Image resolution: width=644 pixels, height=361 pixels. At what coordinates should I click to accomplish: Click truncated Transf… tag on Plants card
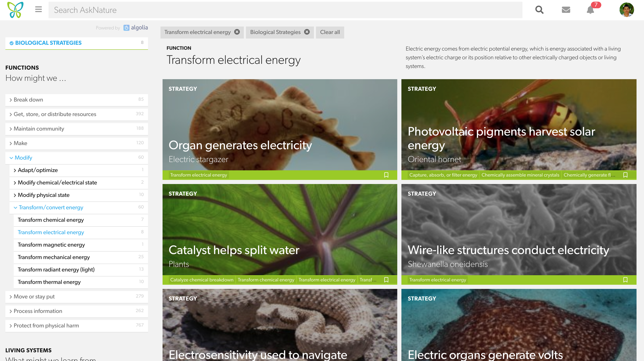click(368, 280)
